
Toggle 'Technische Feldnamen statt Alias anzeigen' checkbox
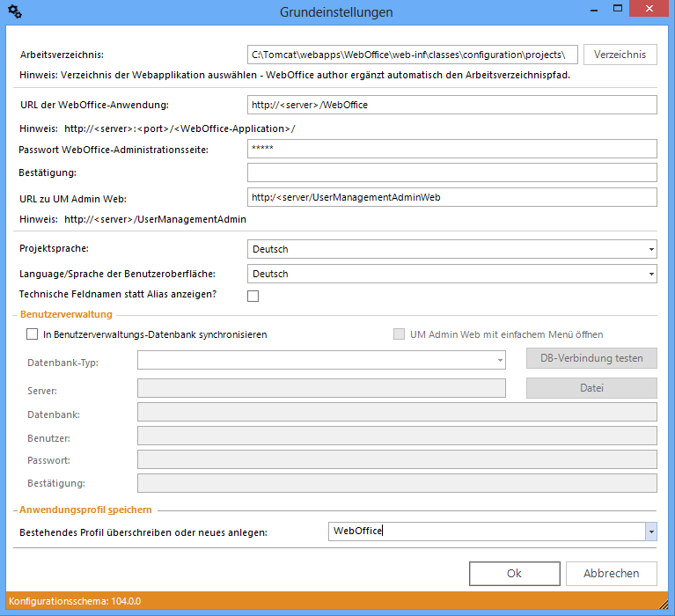[253, 297]
